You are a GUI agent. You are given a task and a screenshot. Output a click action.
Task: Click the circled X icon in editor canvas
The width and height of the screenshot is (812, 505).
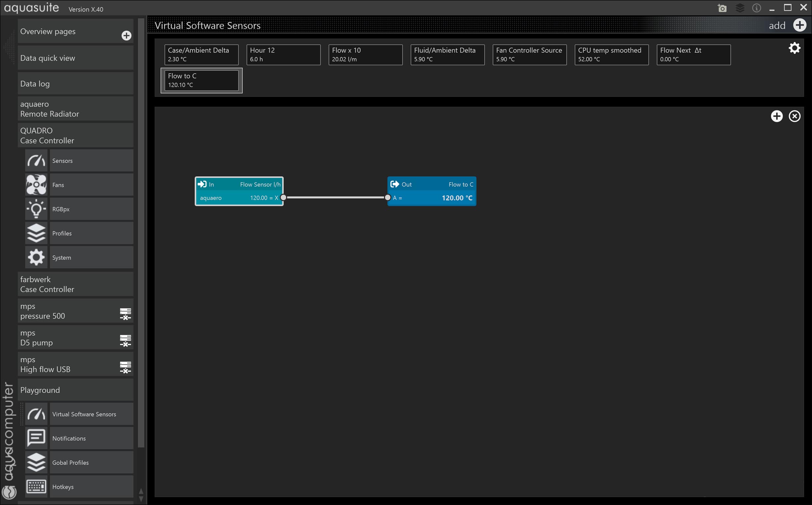(x=794, y=116)
